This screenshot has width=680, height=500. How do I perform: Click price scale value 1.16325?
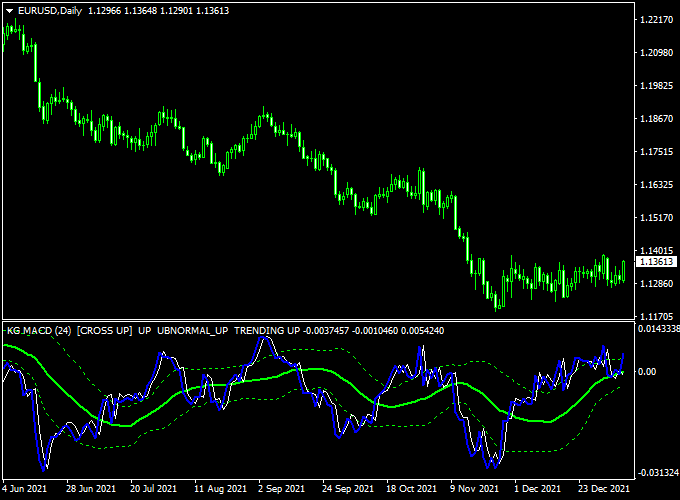(657, 184)
